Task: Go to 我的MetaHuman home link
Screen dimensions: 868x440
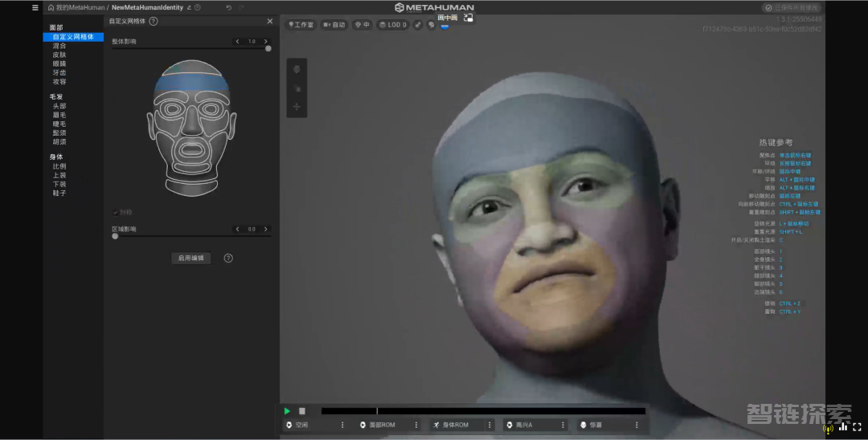Action: tap(76, 8)
